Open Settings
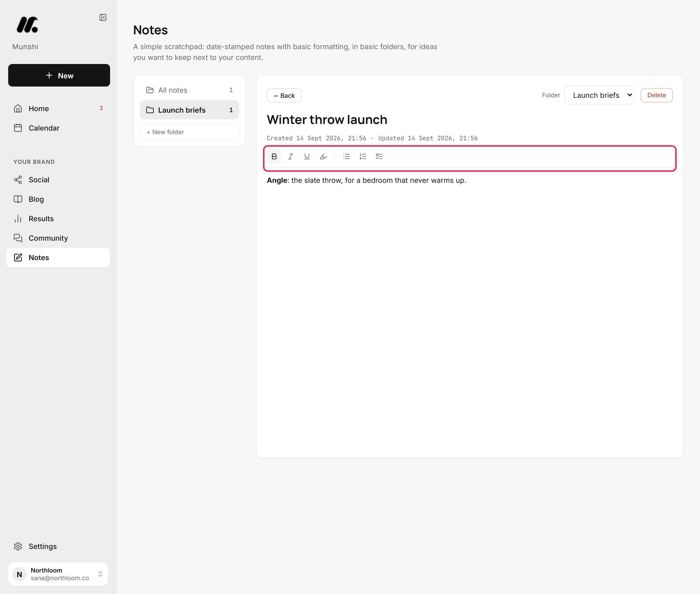 click(58, 546)
